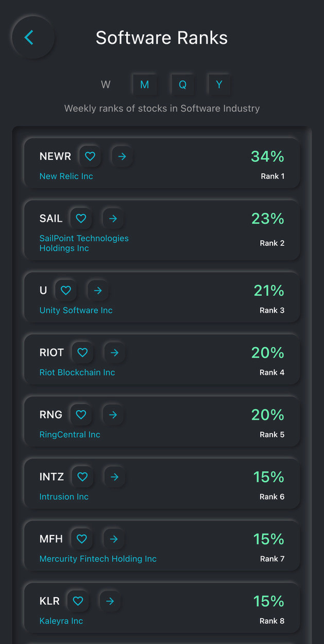Tap the arrow icon beside INTZ
Screen dimensions: 324x644
114,477
